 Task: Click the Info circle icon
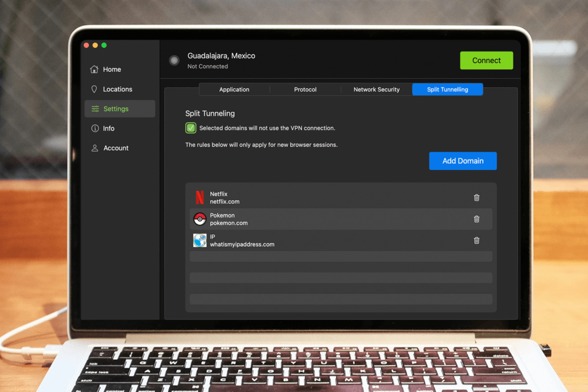[x=95, y=128]
